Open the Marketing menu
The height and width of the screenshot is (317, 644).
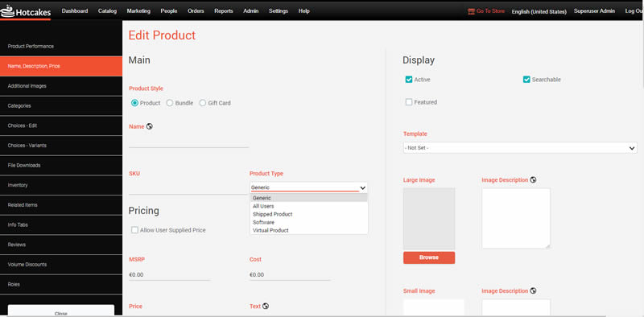[x=138, y=11]
